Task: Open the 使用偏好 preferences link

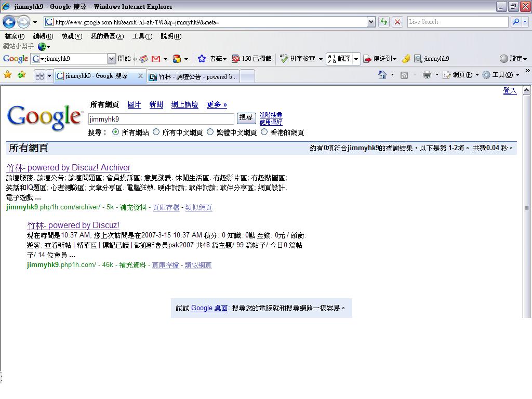Action: pos(271,122)
